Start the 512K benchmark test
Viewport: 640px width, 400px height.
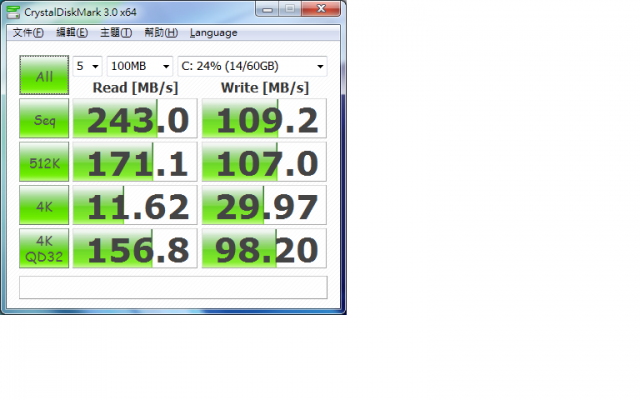point(44,162)
